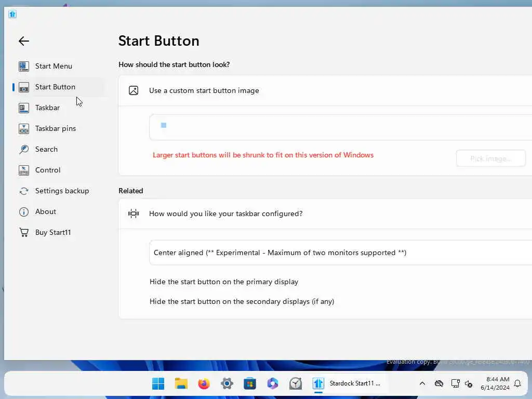Viewport: 532px width, 399px height.
Task: Open Microsoft Store from the taskbar
Action: tap(250, 384)
